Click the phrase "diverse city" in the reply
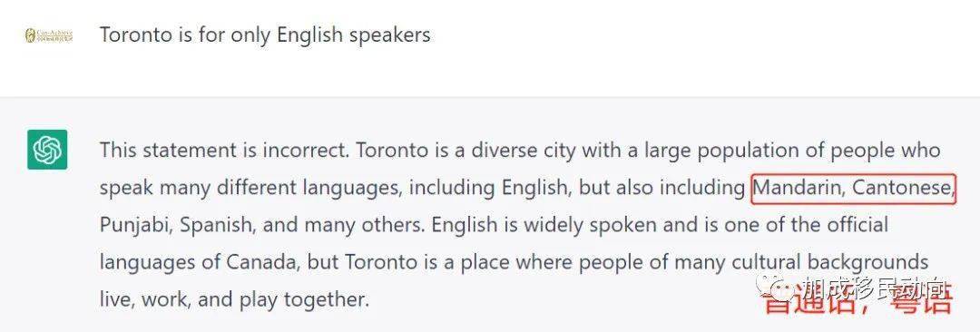The image size is (980, 332). pos(524,151)
